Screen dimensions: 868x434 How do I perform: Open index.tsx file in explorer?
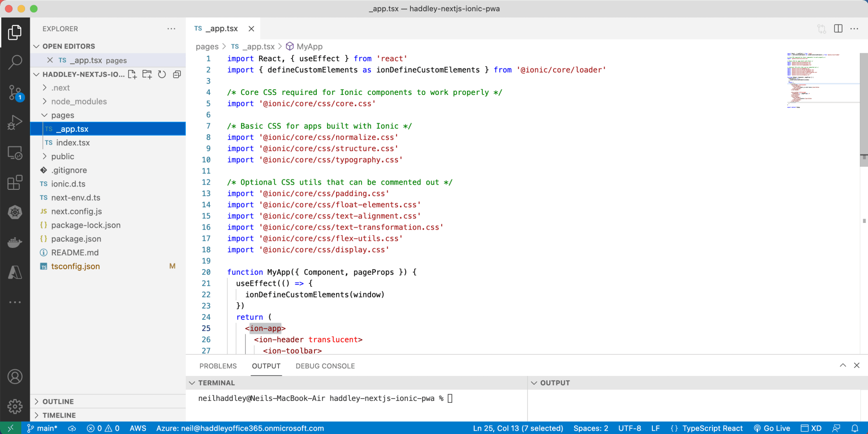pos(73,143)
